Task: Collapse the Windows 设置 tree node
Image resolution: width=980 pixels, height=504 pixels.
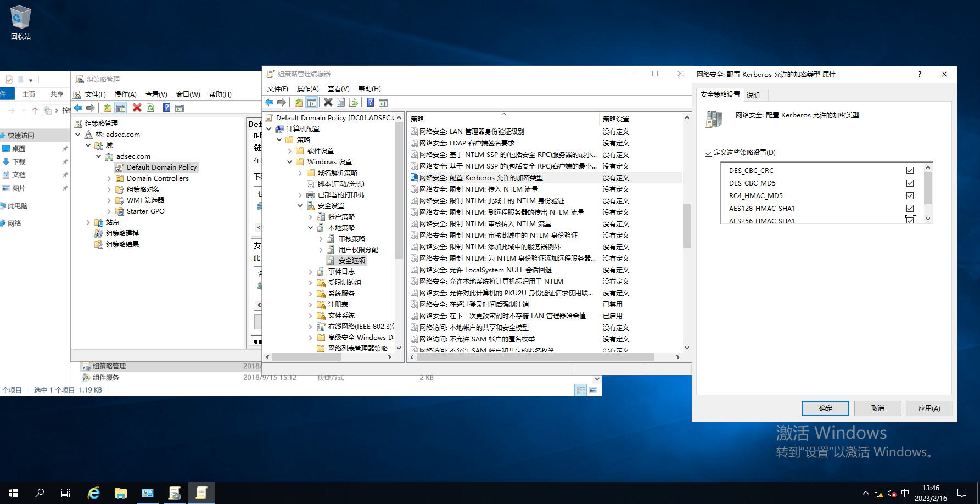Action: pos(290,162)
